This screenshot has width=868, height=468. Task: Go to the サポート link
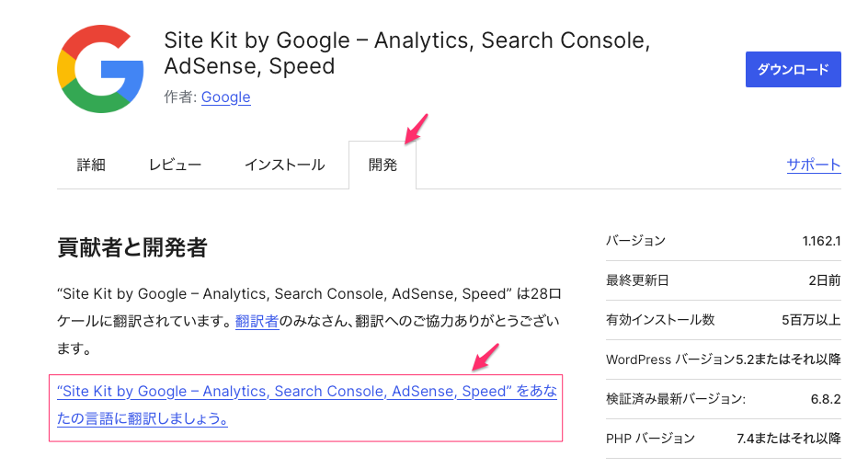point(813,166)
